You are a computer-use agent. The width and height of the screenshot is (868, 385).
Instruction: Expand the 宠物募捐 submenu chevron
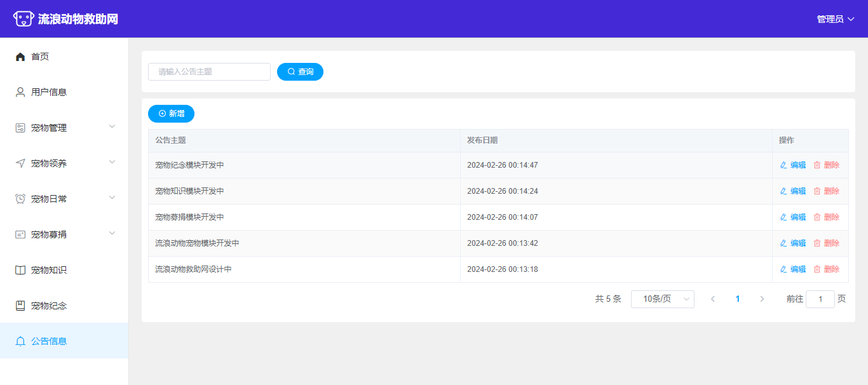(x=112, y=233)
